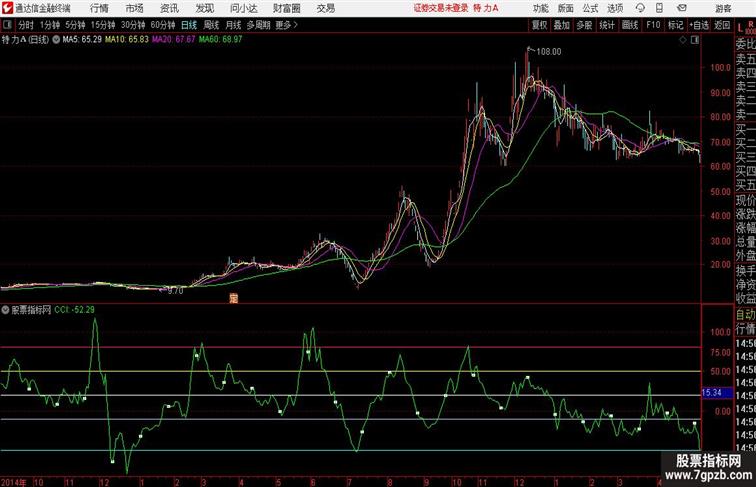
Task: Click the CCI: -52.29 indicator value
Action: 74,310
